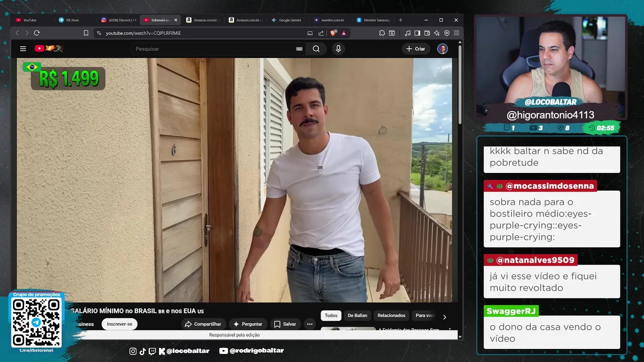The image size is (644, 362).
Task: Click the VPN shield icon in toolbar
Action: point(447,33)
